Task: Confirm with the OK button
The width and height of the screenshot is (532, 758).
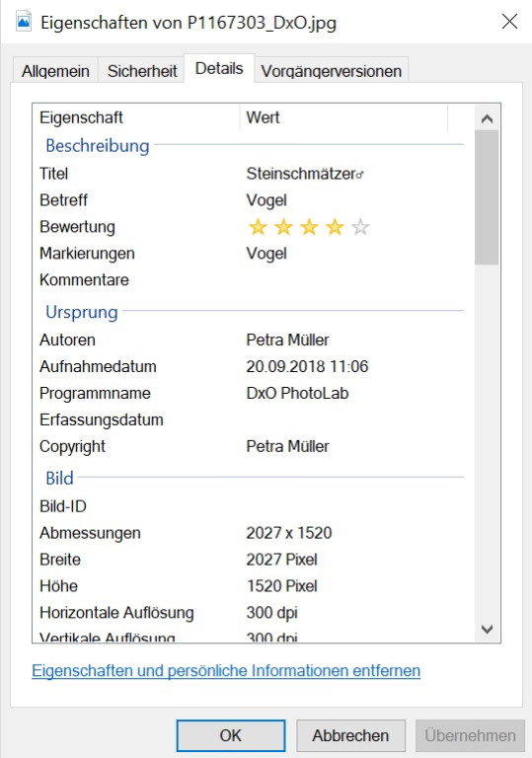Action: 231,735
